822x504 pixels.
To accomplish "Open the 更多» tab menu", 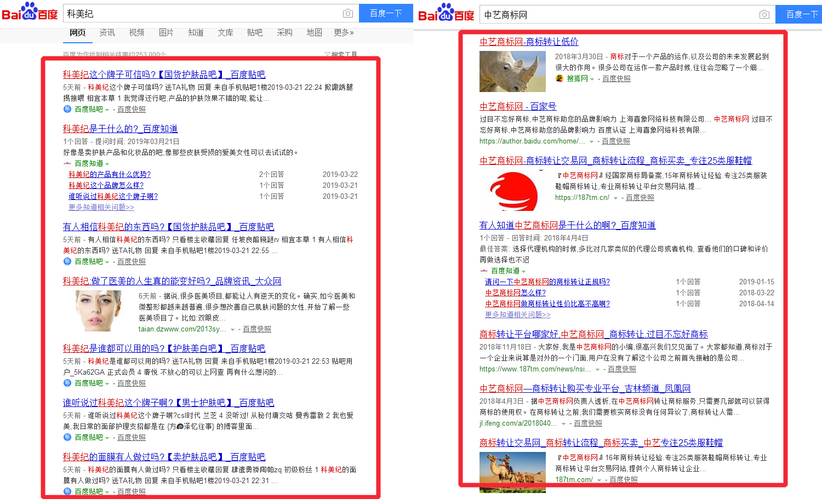I will (344, 32).
